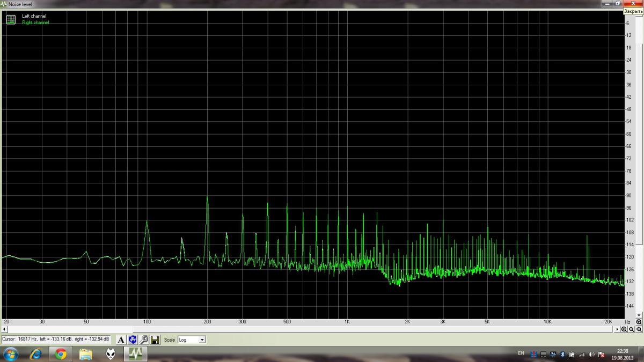Open graph settings with the wrench icon

click(143, 339)
